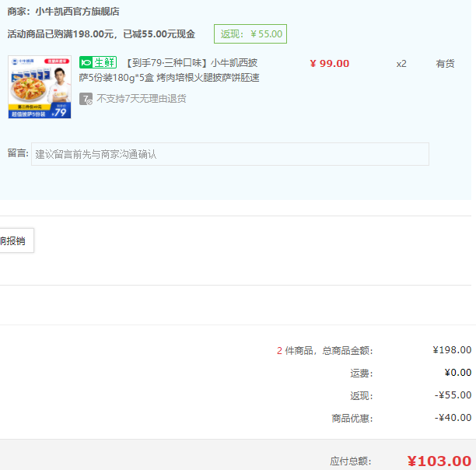Click the product discount value -¥40.00
The image size is (476, 470).
coord(453,418)
